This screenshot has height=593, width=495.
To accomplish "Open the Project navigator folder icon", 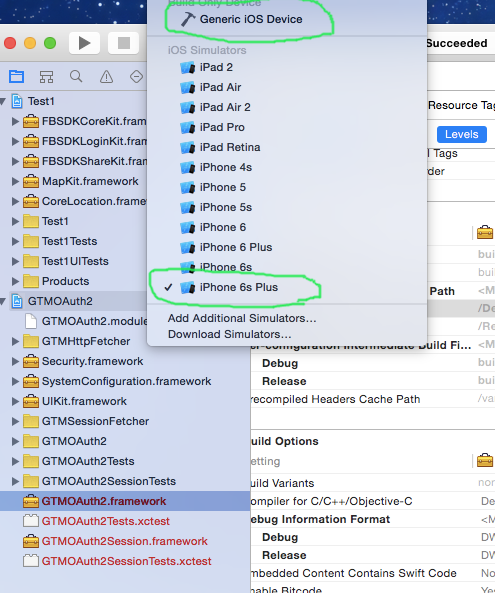I will (16, 77).
